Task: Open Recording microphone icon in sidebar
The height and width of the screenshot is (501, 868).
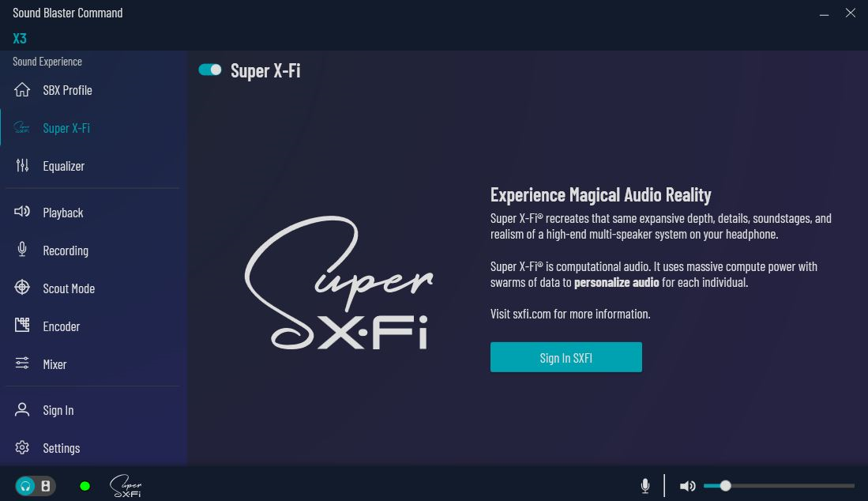Action: coord(22,249)
